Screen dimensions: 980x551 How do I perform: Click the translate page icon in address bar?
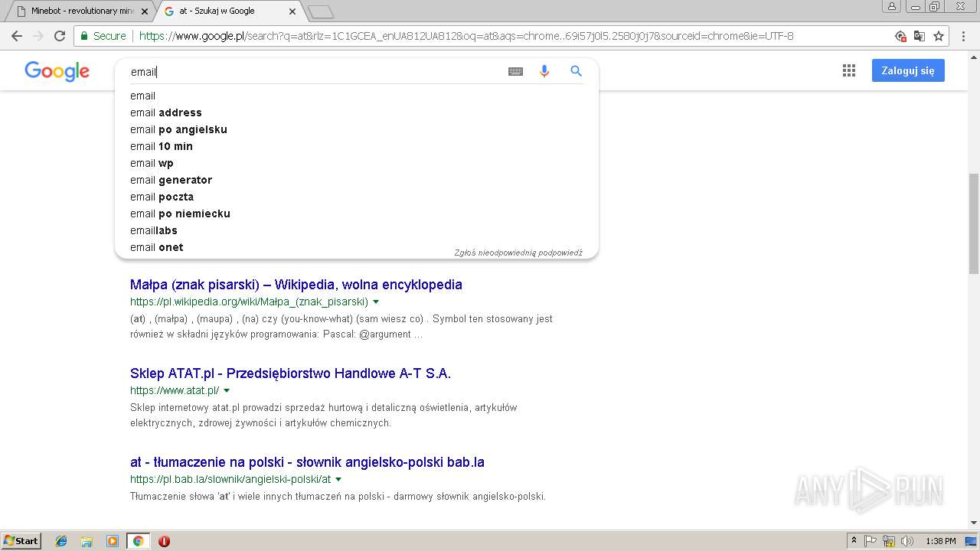pos(920,36)
